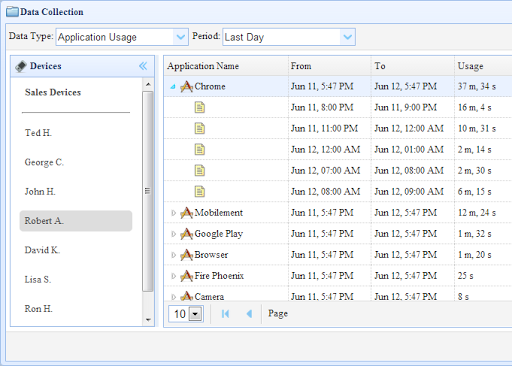
Task: Collapse the Chrome row
Action: 173,87
